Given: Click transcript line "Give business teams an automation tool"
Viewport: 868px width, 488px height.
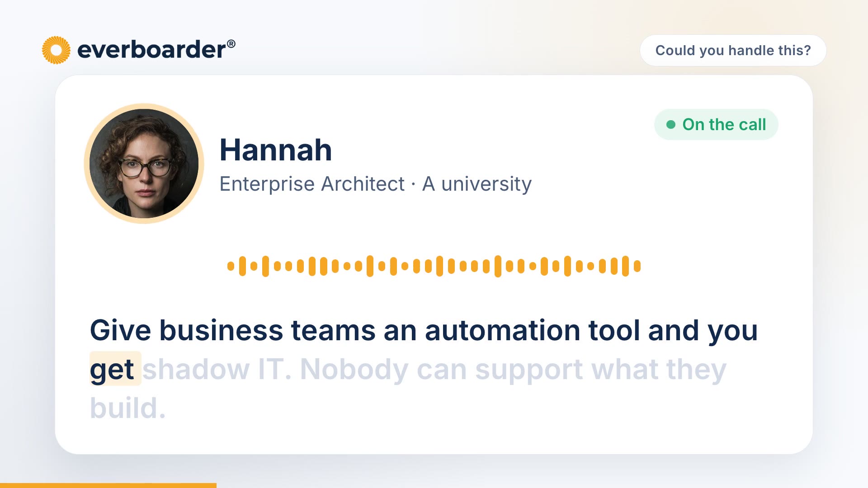Looking at the screenshot, I should 364,330.
